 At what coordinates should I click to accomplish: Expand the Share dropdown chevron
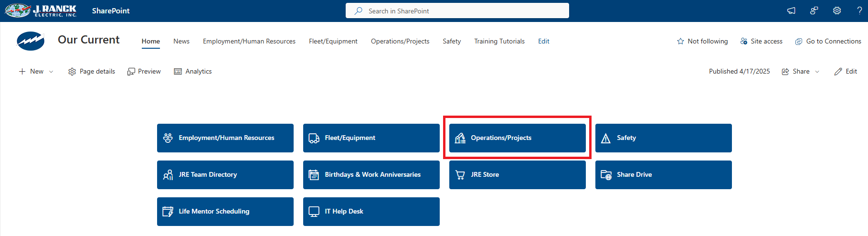pyautogui.click(x=817, y=72)
